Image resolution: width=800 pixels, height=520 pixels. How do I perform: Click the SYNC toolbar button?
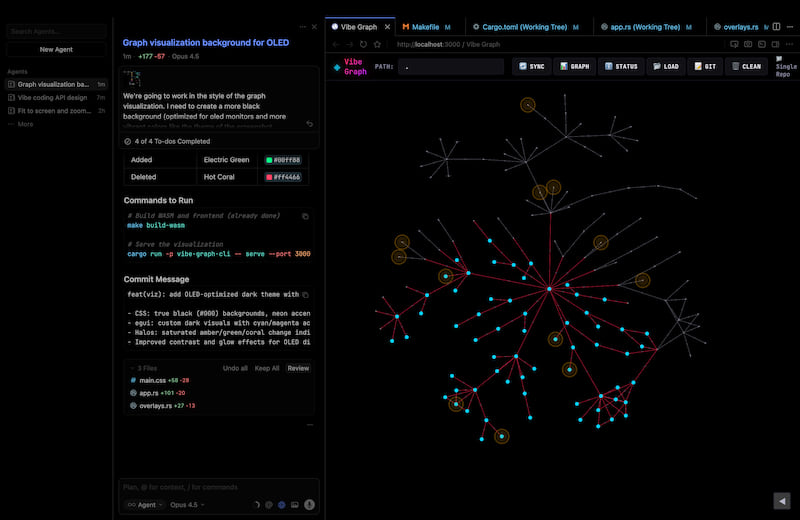point(531,66)
